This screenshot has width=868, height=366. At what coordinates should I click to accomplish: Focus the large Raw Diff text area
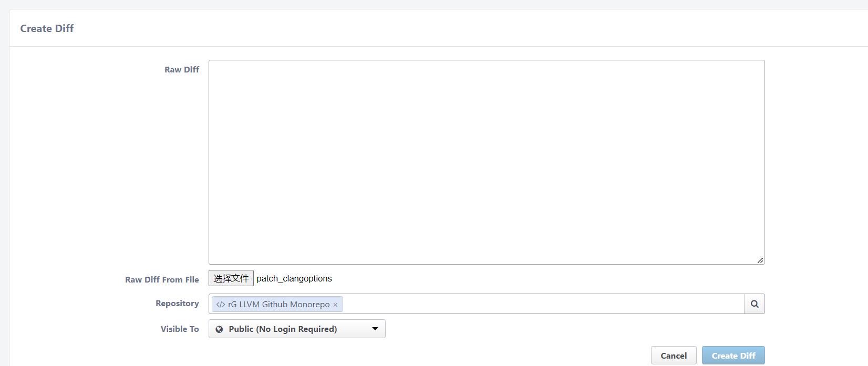[486, 162]
